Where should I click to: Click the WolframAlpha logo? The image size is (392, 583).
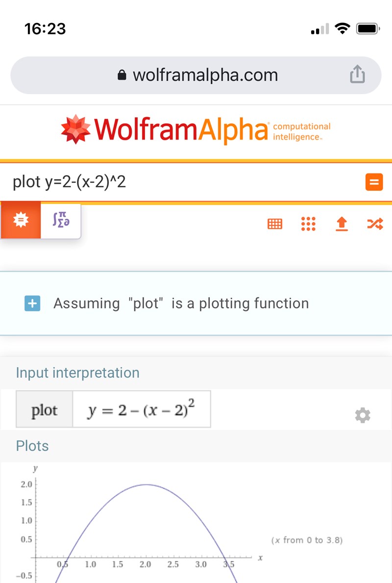coord(167,130)
